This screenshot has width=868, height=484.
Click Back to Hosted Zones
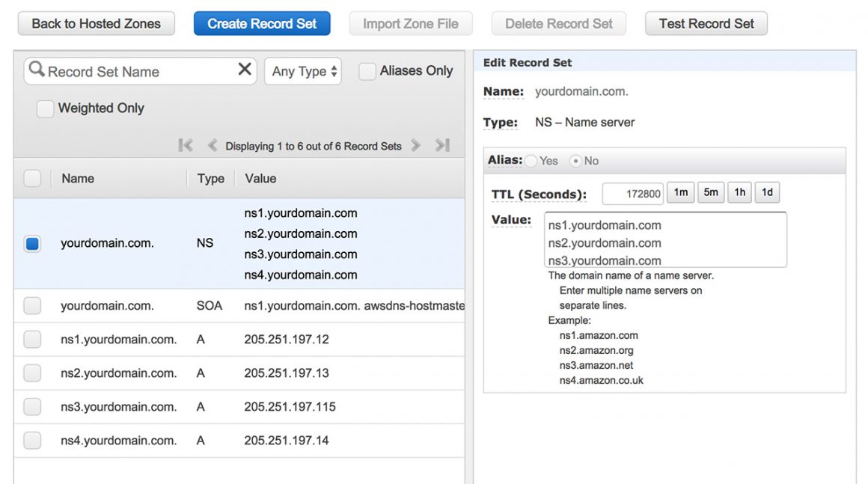[x=96, y=23]
